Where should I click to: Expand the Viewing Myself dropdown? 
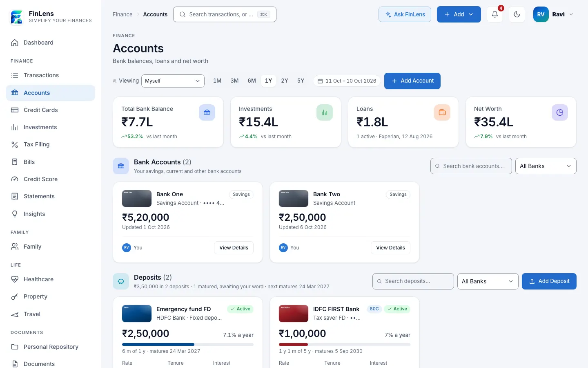[173, 81]
